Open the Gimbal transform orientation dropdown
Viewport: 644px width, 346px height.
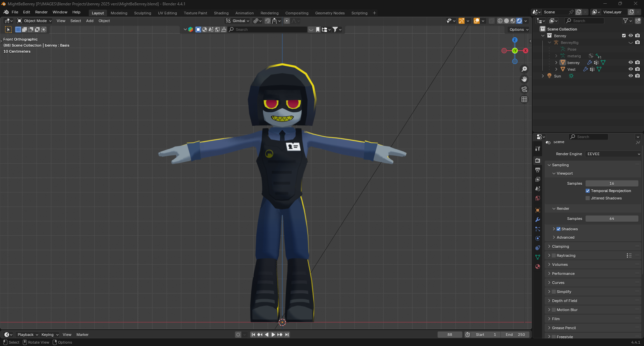[238, 21]
